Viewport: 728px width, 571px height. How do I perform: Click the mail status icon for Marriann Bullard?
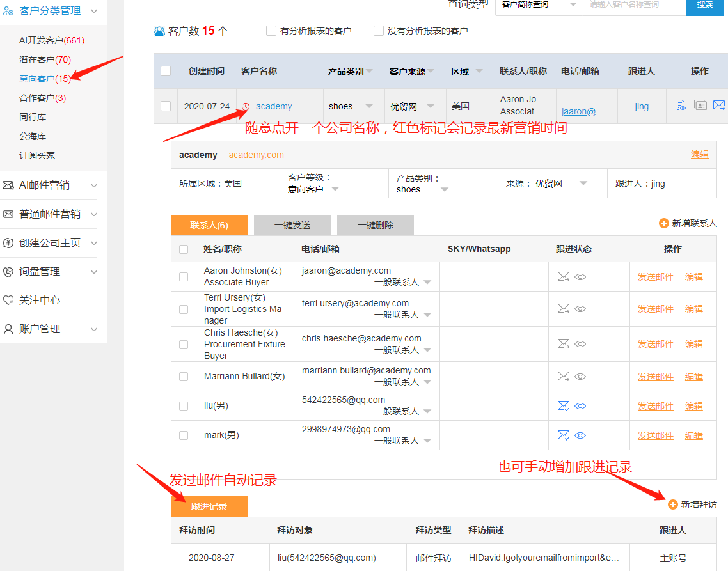(563, 377)
